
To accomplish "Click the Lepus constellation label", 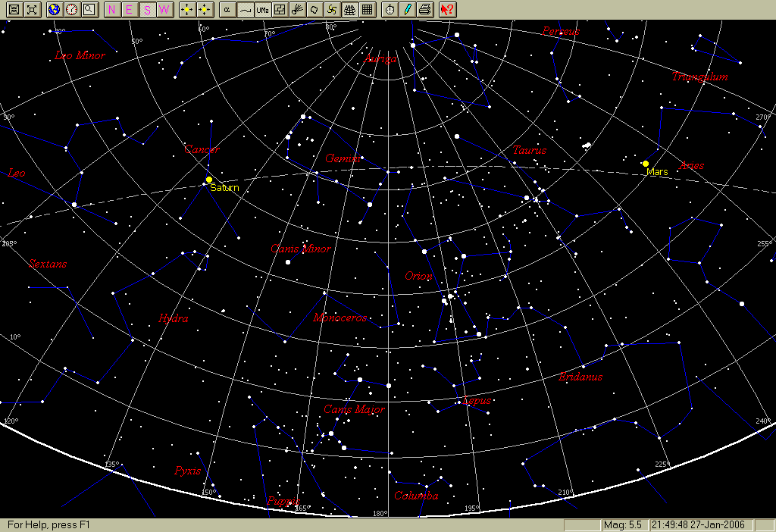I will [477, 400].
